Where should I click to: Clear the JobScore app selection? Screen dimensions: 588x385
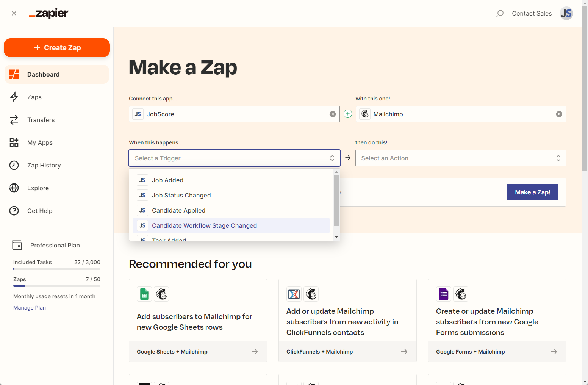tap(333, 114)
